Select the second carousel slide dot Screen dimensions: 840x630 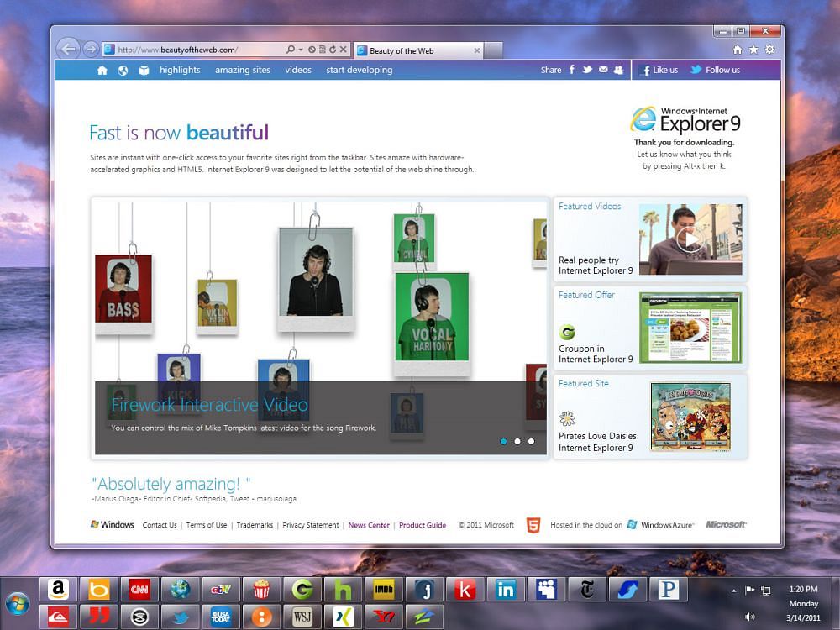coord(517,442)
